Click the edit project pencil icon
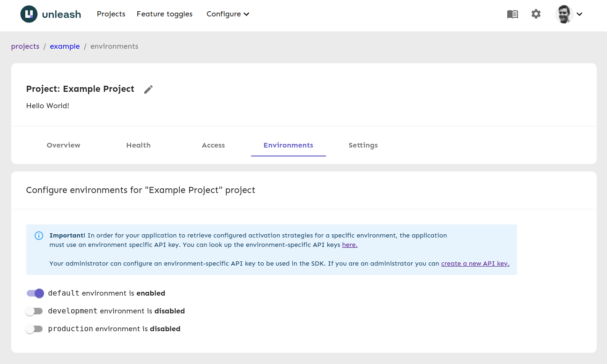This screenshot has width=607, height=364. pos(148,89)
